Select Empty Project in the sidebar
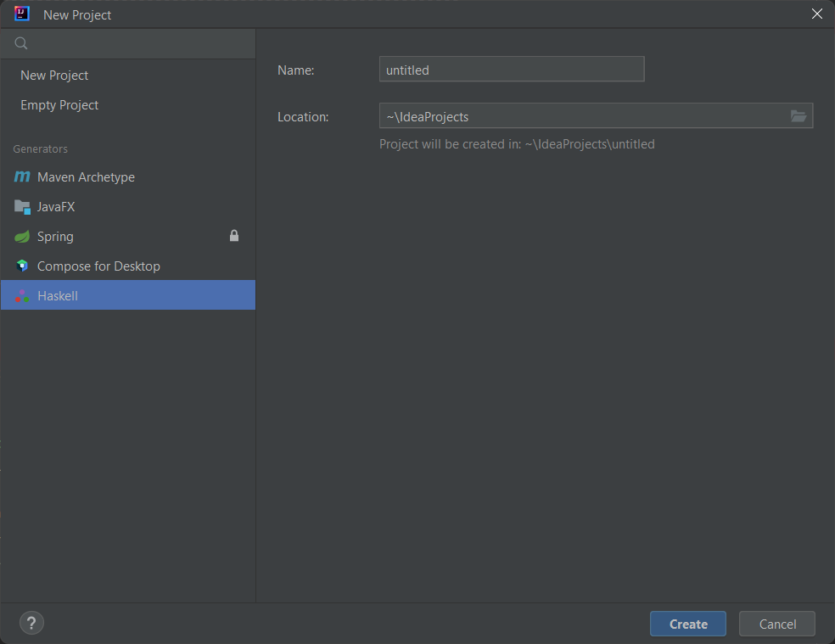 [128, 105]
